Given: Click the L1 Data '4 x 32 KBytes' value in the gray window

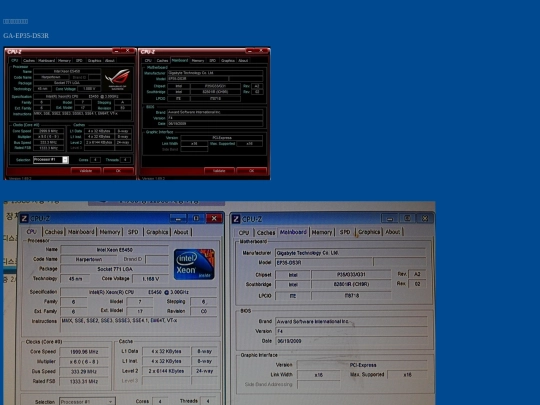Looking at the screenshot, I should [x=166, y=351].
